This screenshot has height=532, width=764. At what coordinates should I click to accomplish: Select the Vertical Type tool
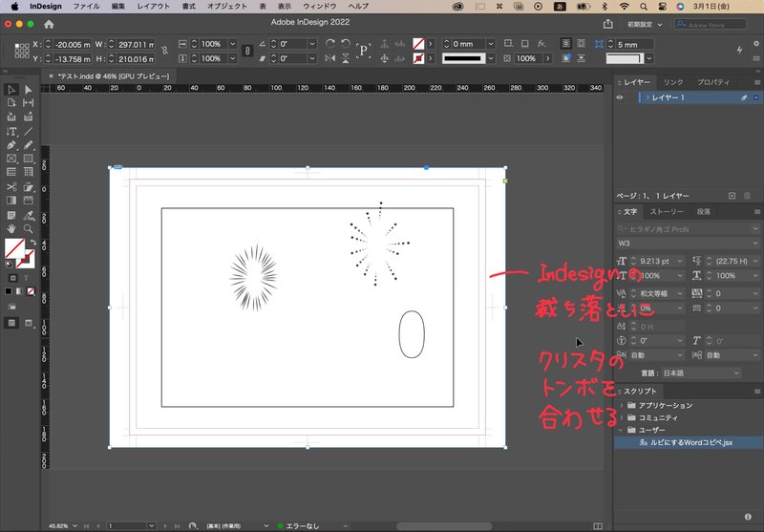(11, 132)
